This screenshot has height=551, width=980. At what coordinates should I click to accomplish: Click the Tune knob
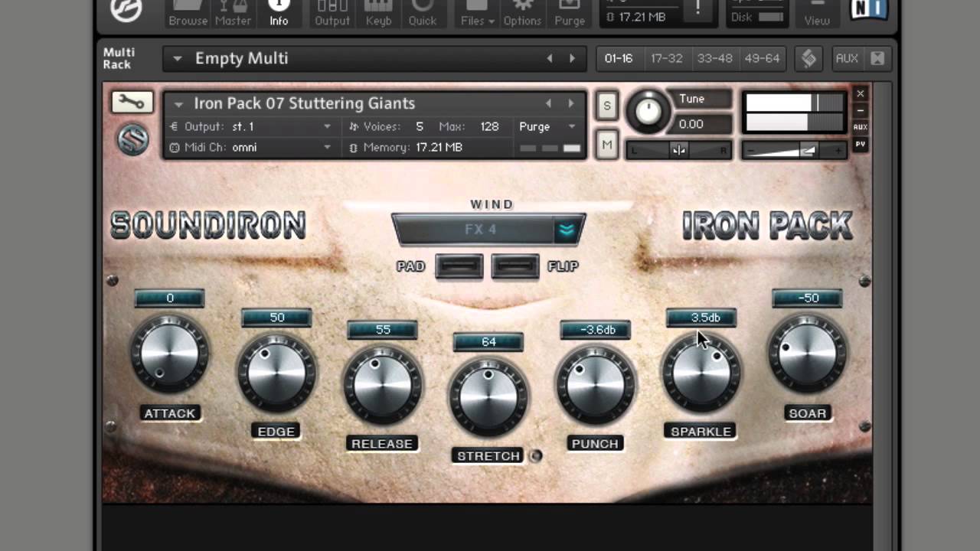pos(648,112)
